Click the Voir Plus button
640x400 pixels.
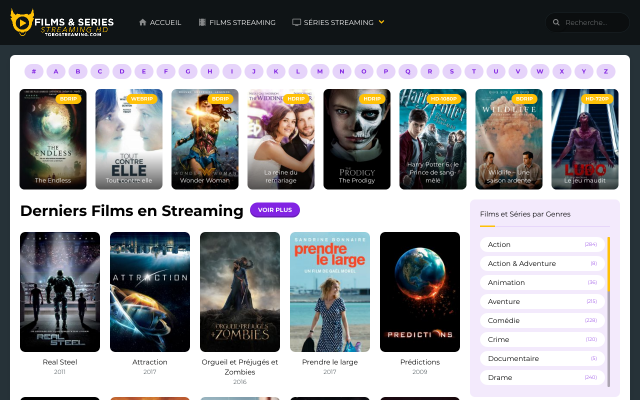point(275,210)
